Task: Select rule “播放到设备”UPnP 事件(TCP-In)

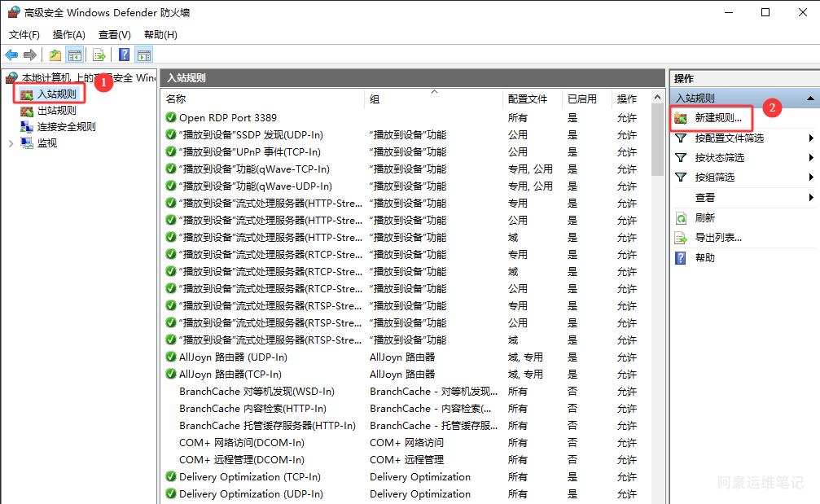Action: pyautogui.click(x=250, y=152)
